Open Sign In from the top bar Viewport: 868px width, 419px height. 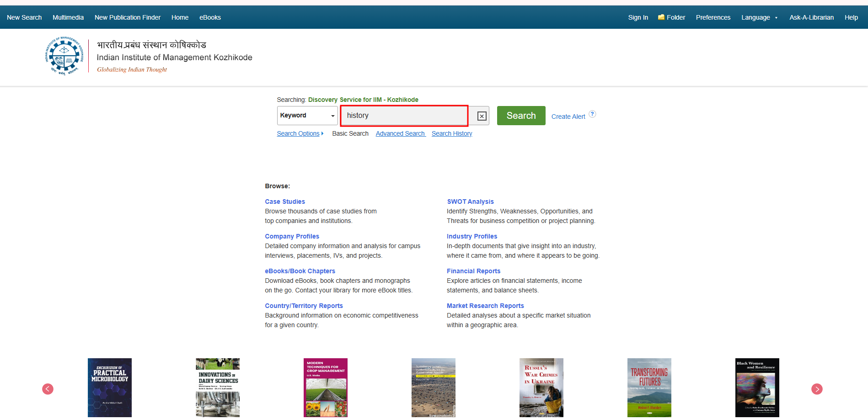(x=638, y=17)
